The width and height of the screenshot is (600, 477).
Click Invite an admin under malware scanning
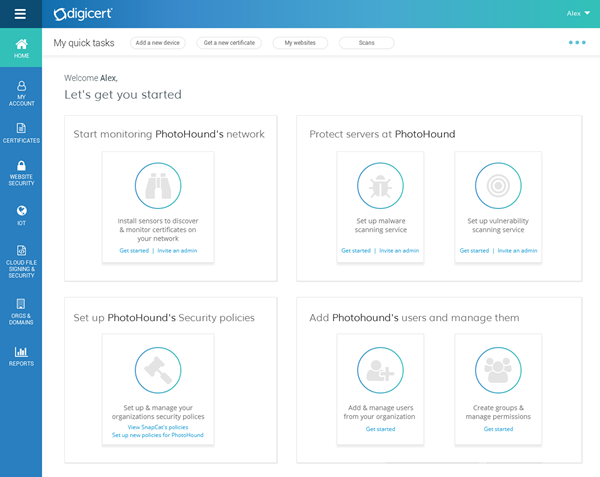(399, 250)
